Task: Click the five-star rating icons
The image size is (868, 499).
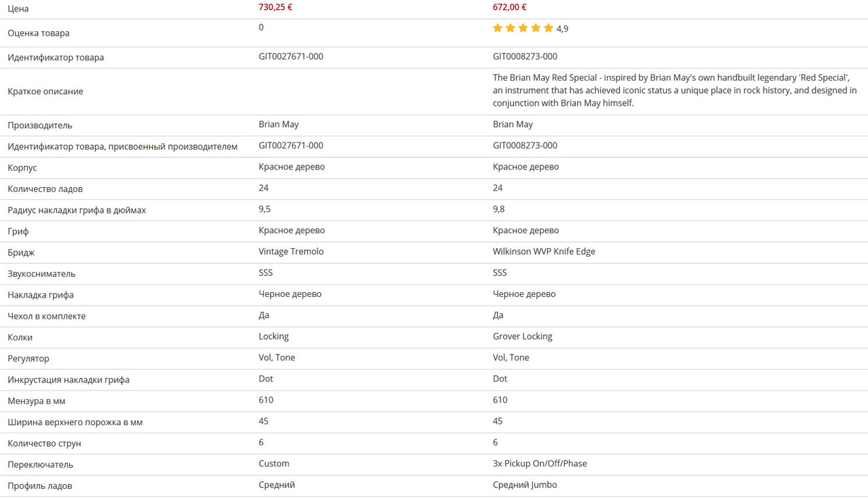Action: [523, 28]
